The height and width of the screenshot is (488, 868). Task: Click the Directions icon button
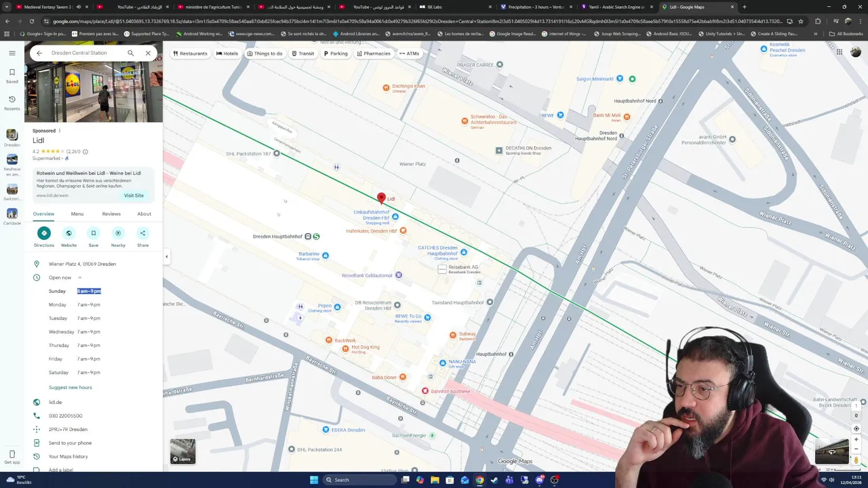click(44, 233)
